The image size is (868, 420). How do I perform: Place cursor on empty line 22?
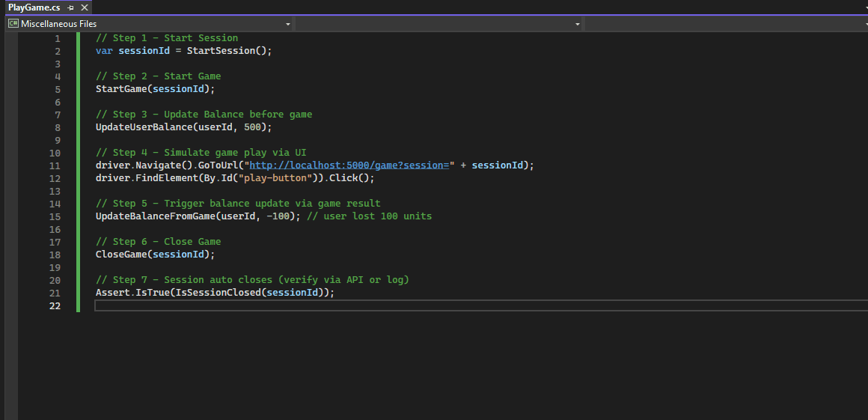click(x=481, y=306)
